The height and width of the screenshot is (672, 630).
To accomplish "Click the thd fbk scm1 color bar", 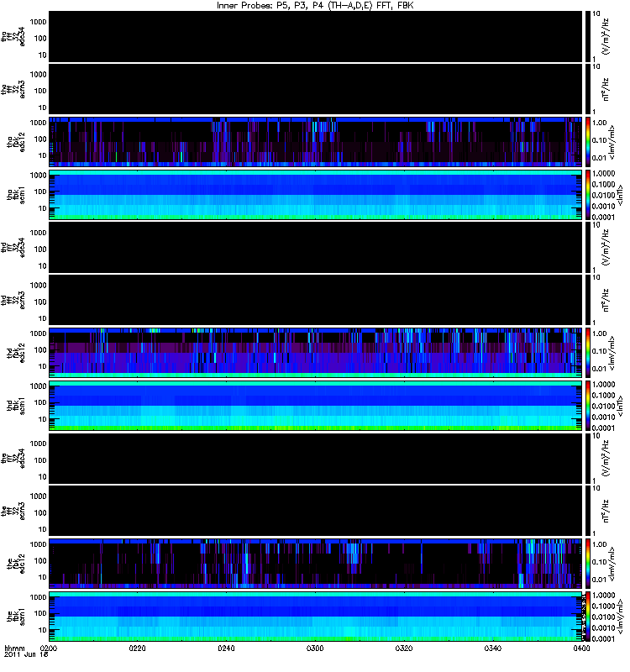I will tap(588, 406).
